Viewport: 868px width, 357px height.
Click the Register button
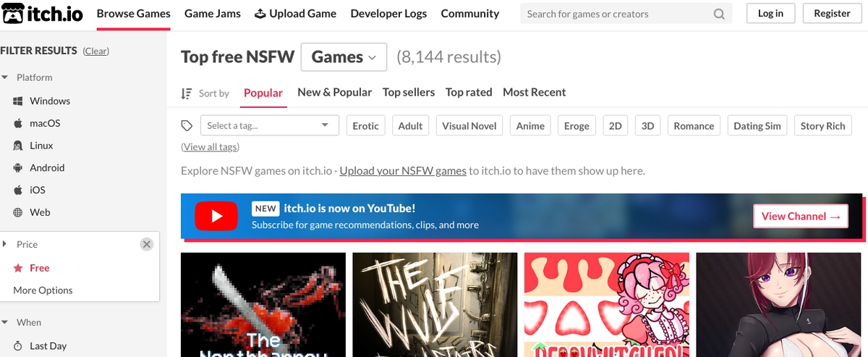click(x=832, y=13)
